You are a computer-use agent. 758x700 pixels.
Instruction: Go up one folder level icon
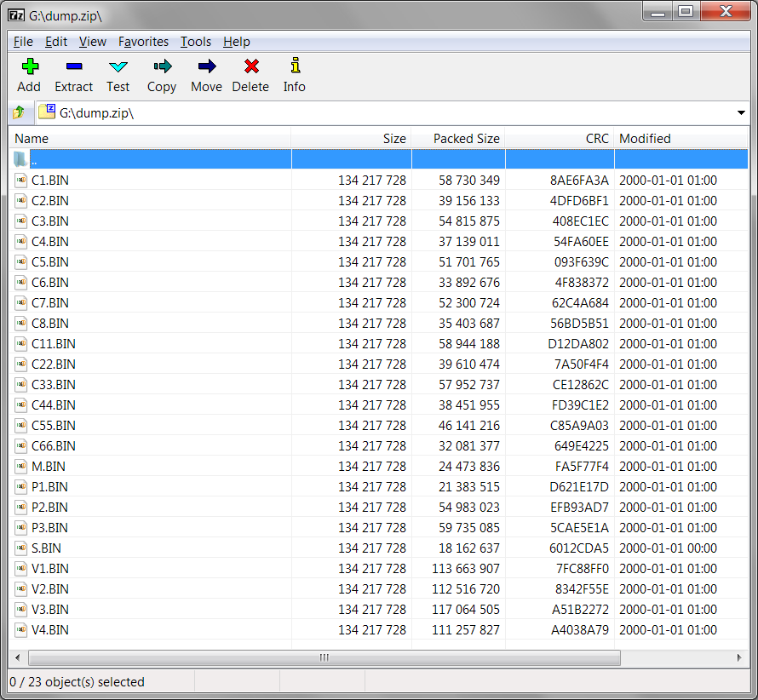19,112
